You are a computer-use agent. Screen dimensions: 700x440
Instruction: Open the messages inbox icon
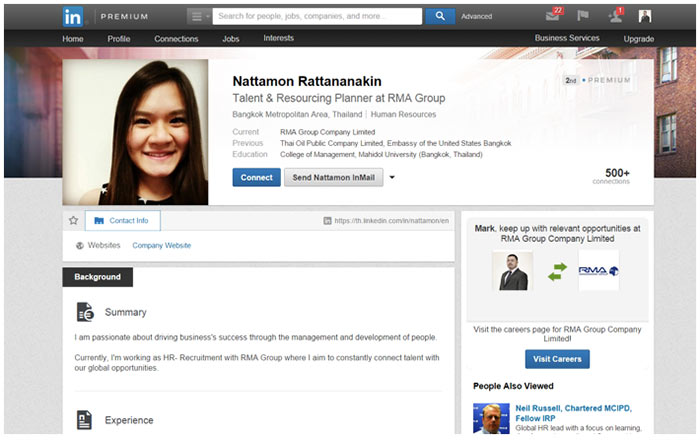coord(554,15)
